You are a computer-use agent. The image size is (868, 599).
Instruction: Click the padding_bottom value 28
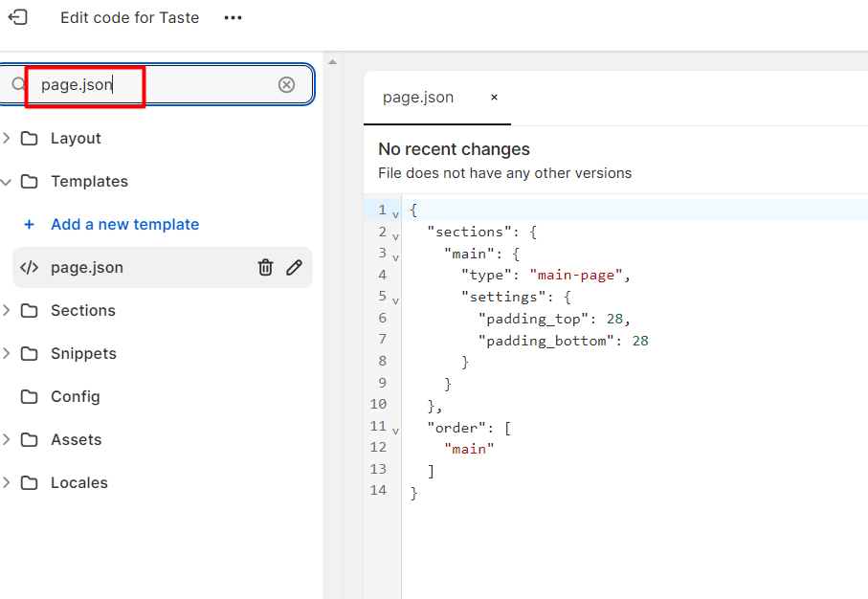pos(640,341)
